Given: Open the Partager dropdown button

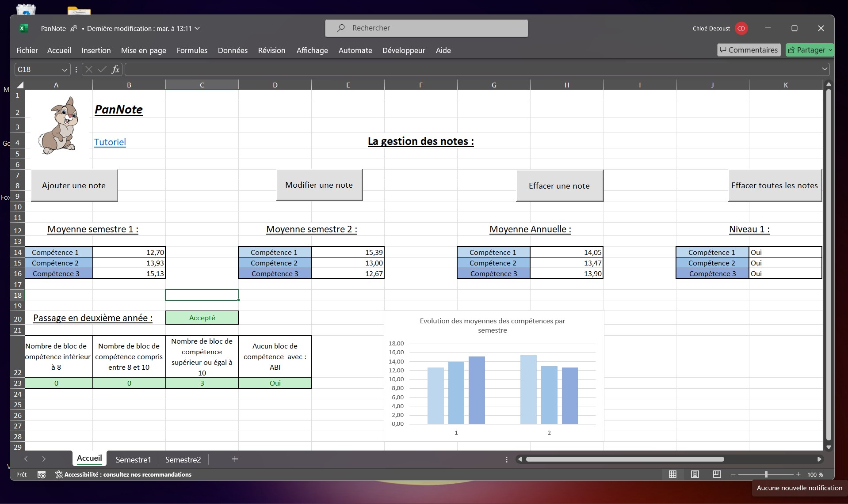Looking at the screenshot, I should [830, 50].
